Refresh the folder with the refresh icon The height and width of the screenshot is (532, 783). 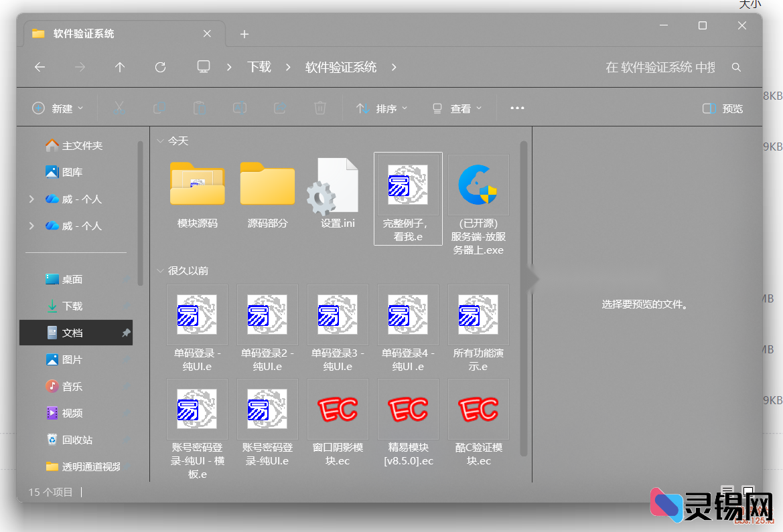tap(160, 67)
